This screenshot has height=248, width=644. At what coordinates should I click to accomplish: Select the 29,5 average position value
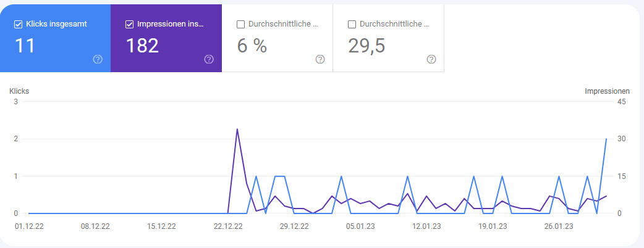pyautogui.click(x=367, y=46)
